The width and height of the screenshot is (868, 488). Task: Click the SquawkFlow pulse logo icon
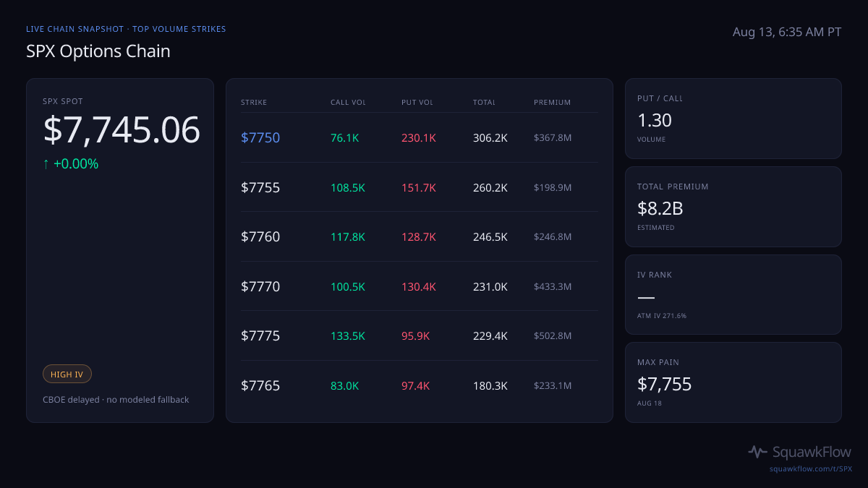[x=757, y=452]
